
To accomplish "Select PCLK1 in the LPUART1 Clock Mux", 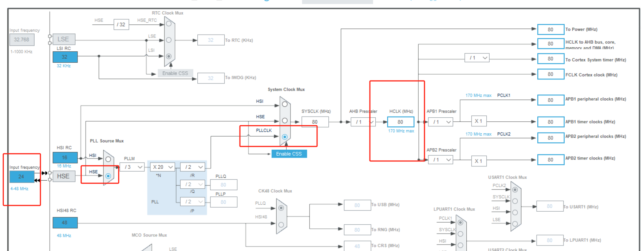I will (461, 223).
